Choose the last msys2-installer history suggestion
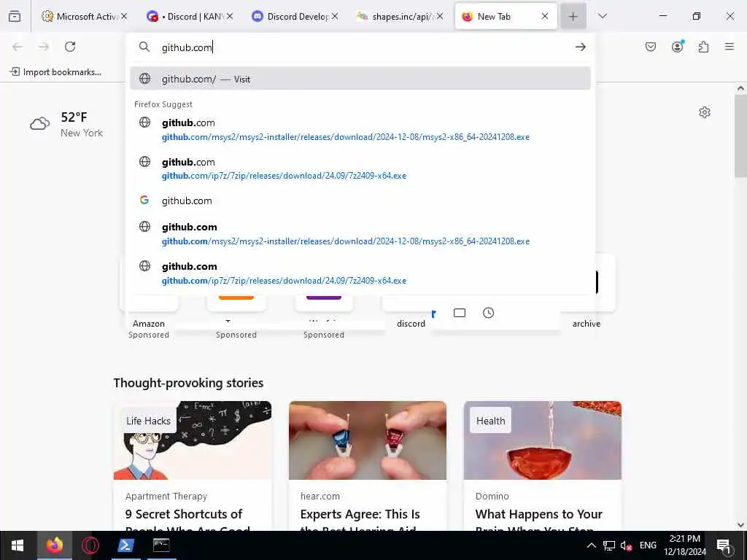 tap(360, 234)
